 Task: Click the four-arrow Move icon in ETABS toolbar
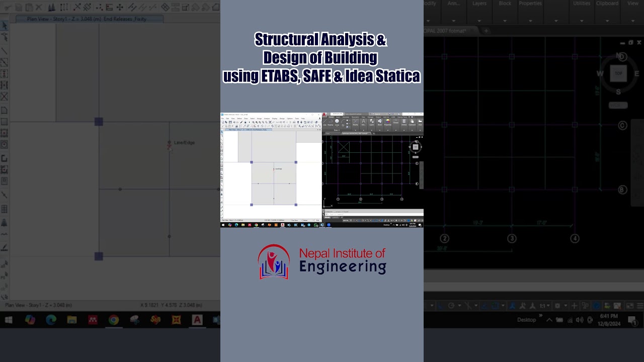(x=120, y=8)
